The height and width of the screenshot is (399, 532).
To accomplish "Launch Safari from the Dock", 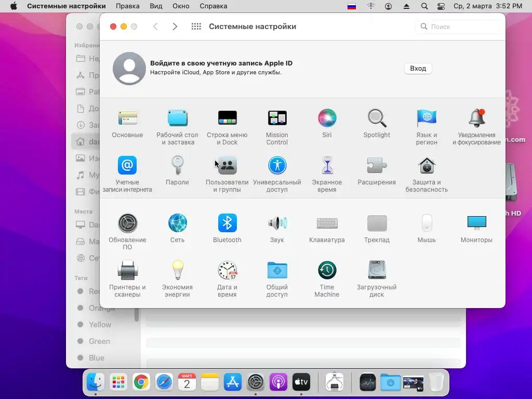I will tap(164, 382).
